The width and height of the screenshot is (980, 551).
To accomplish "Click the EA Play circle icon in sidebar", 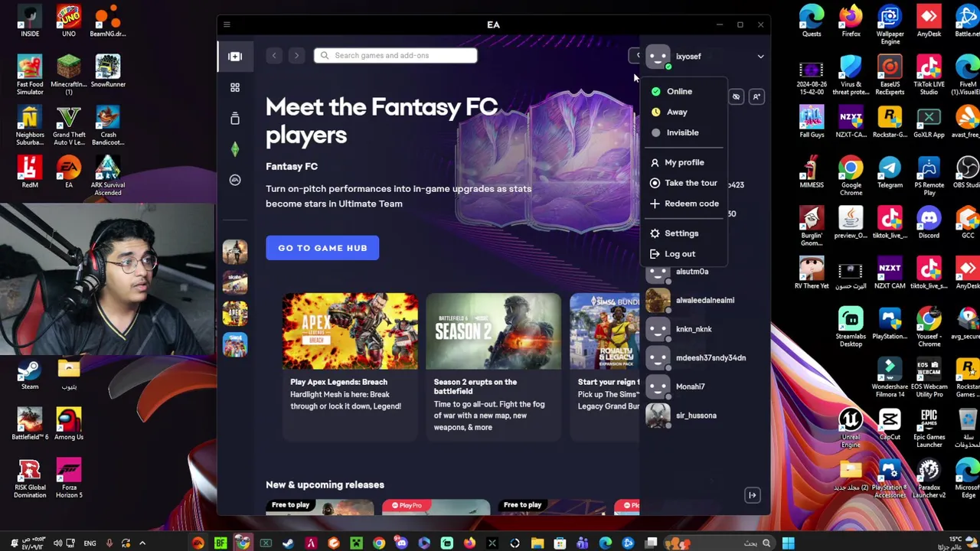I will 235,180.
